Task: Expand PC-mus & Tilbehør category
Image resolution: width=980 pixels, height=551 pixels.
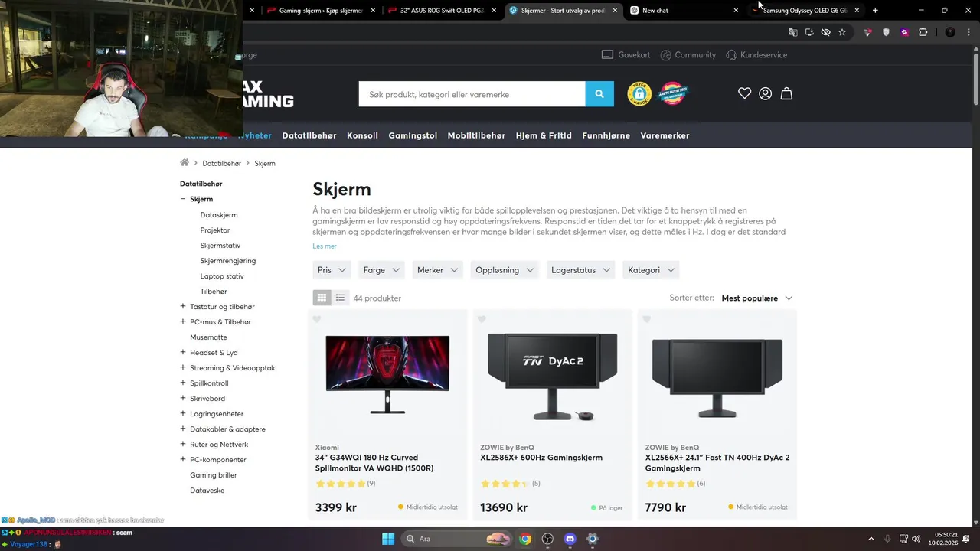Action: 183,321
